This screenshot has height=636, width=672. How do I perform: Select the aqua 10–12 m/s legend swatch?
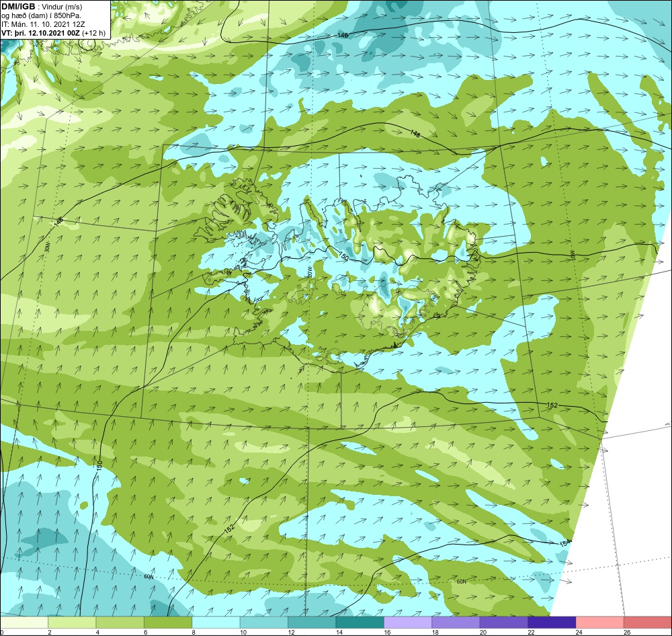click(x=264, y=623)
